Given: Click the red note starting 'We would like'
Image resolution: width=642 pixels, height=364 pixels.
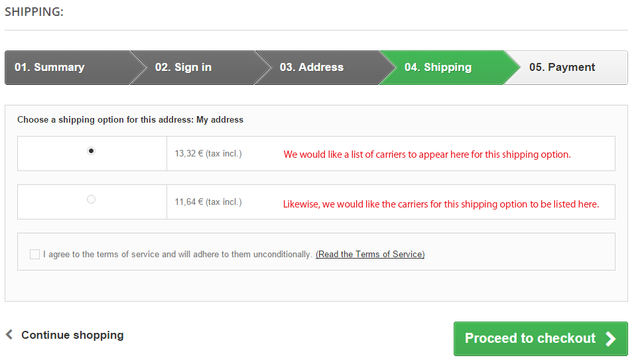Looking at the screenshot, I should (x=427, y=154).
